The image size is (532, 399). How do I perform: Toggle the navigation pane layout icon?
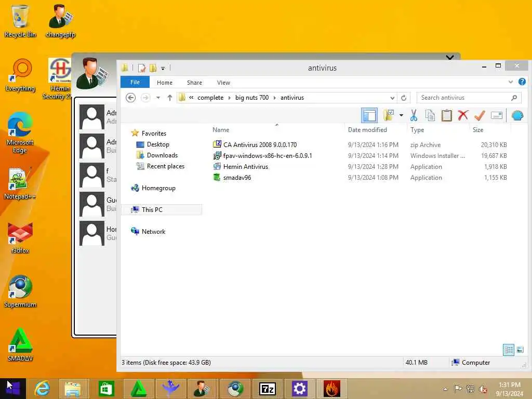click(x=369, y=116)
